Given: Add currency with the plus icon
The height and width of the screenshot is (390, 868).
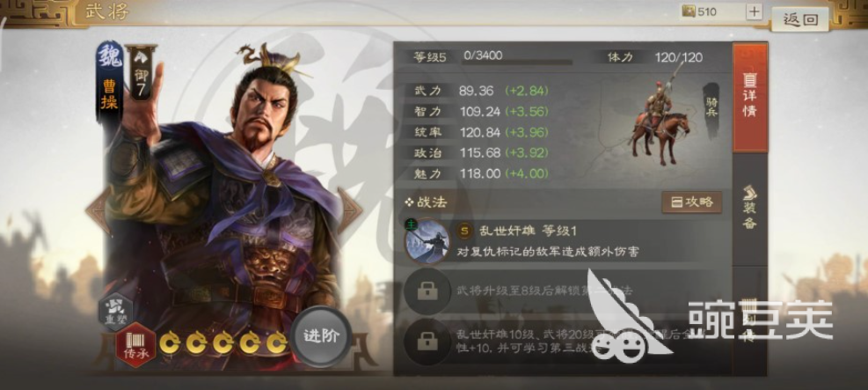Looking at the screenshot, I should tap(754, 11).
